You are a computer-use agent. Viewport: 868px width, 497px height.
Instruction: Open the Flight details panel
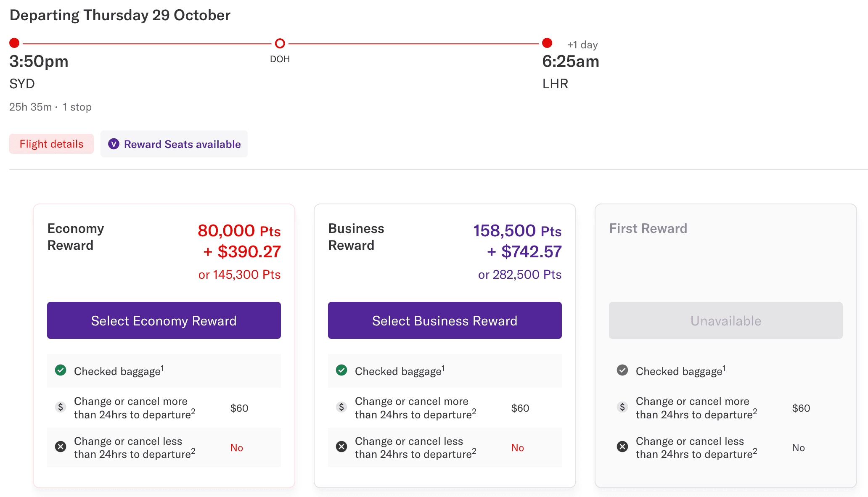[51, 144]
